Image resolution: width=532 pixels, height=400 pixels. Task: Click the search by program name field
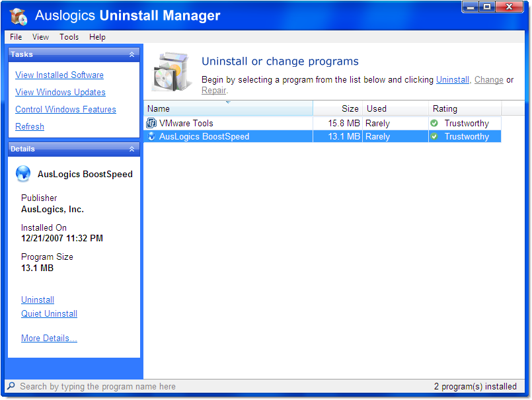point(98,386)
